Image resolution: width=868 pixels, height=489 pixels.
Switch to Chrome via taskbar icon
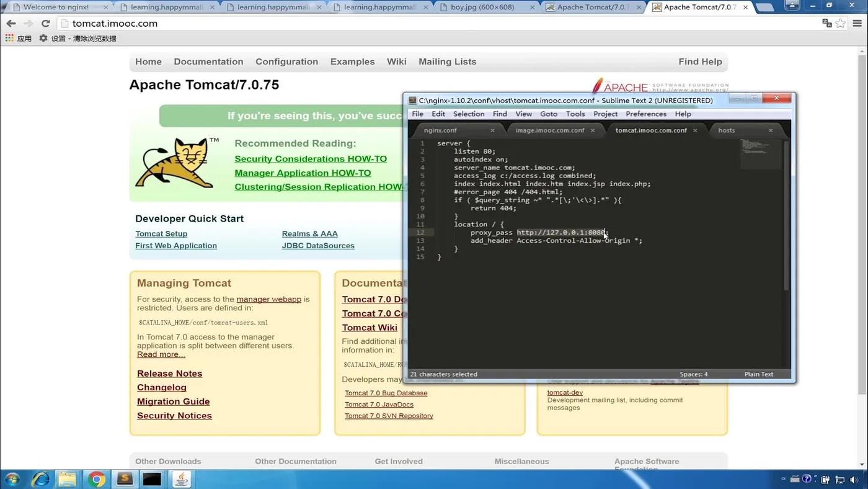click(96, 479)
